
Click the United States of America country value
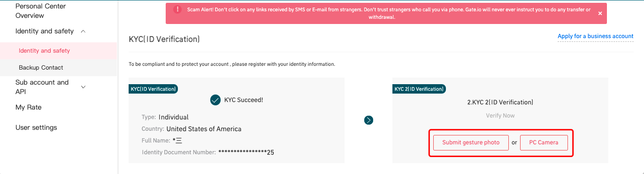click(x=204, y=129)
